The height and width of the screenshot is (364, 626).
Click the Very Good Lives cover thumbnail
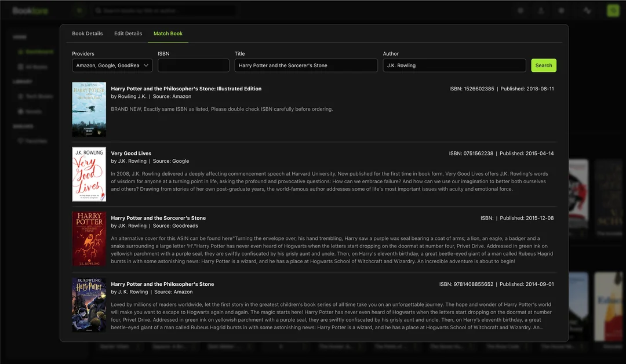coord(89,174)
